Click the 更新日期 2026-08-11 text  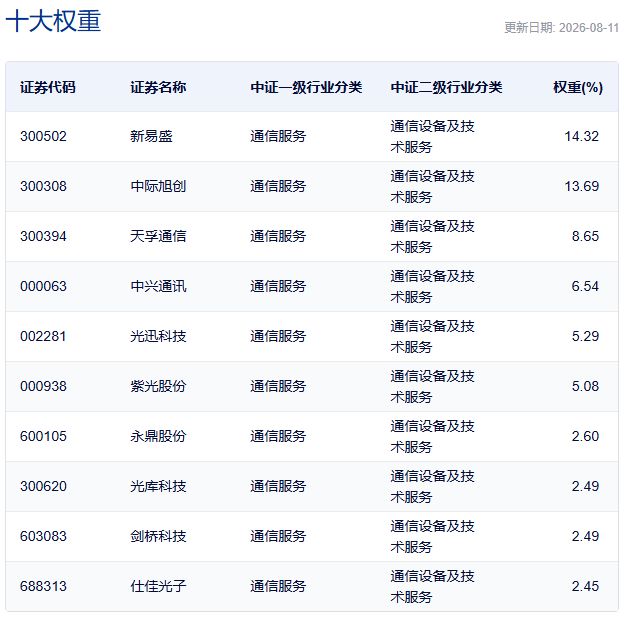pos(561,28)
